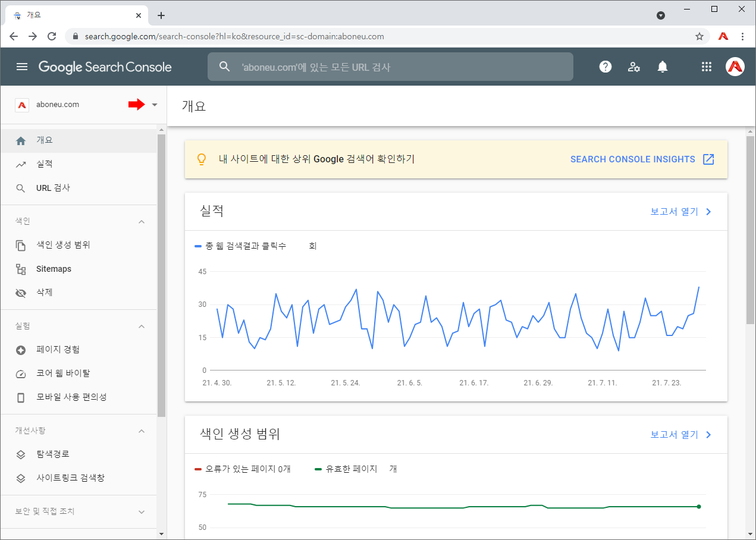Click the home icon beside 개요

(x=21, y=141)
